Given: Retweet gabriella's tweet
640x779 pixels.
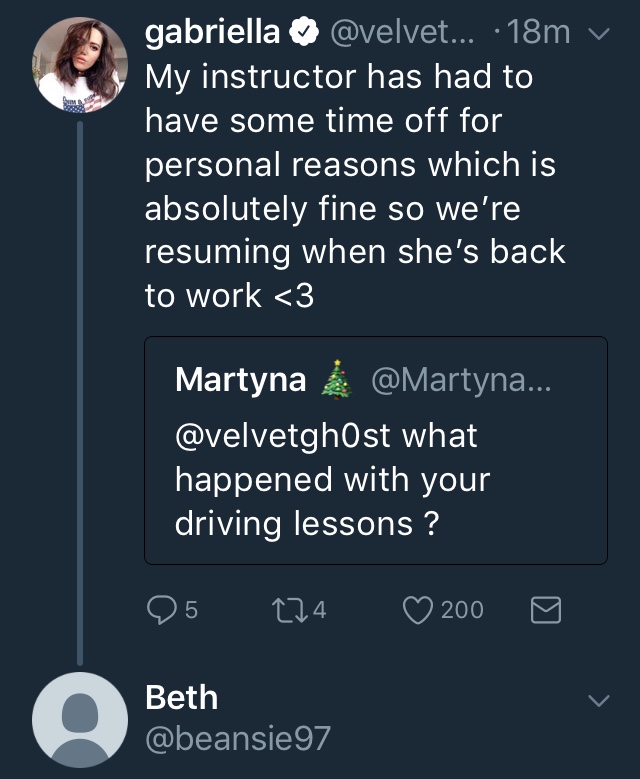Looking at the screenshot, I should click(x=285, y=609).
